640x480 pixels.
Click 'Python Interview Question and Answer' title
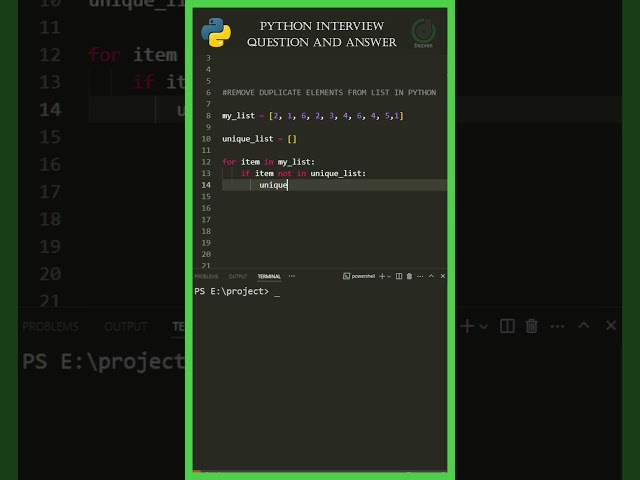(x=322, y=34)
